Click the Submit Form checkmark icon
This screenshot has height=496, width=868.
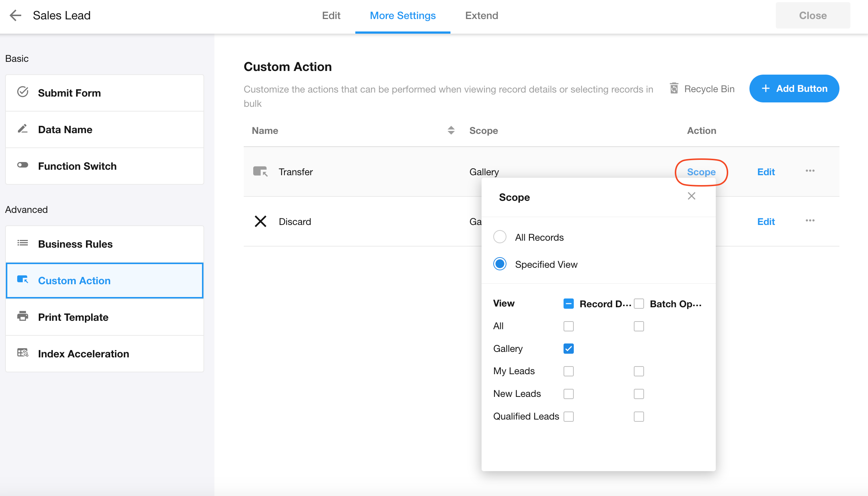23,92
